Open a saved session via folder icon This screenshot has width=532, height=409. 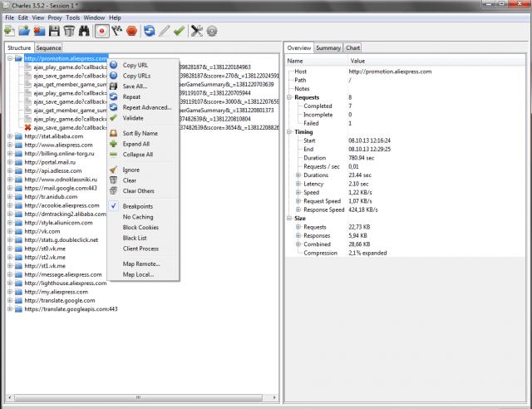(x=24, y=32)
